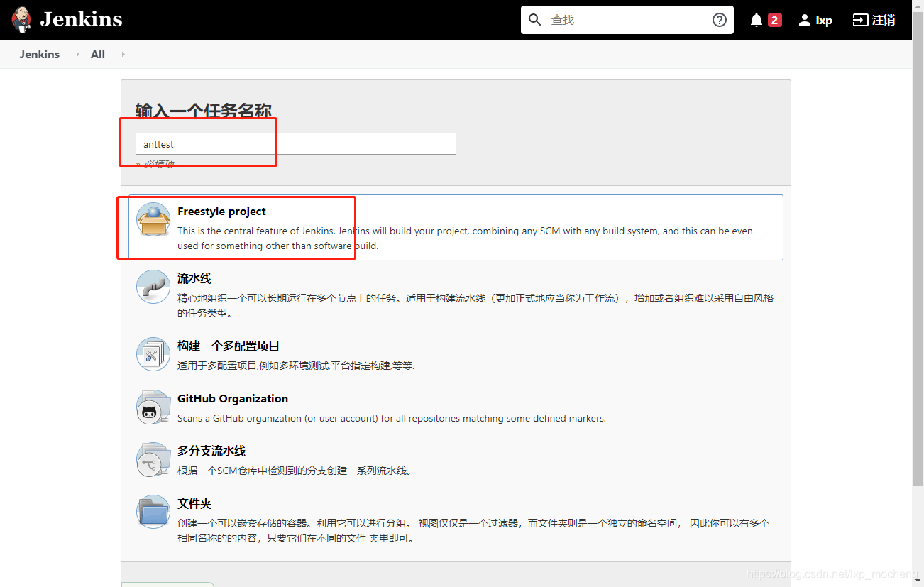Choose the 构建一个多配置项目 item title

[229, 346]
